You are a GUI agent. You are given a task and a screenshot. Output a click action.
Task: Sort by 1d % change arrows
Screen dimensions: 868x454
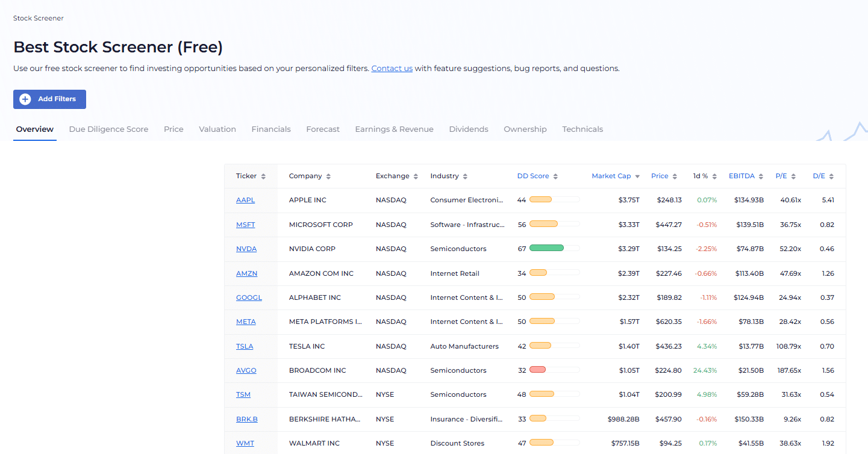[x=714, y=176]
